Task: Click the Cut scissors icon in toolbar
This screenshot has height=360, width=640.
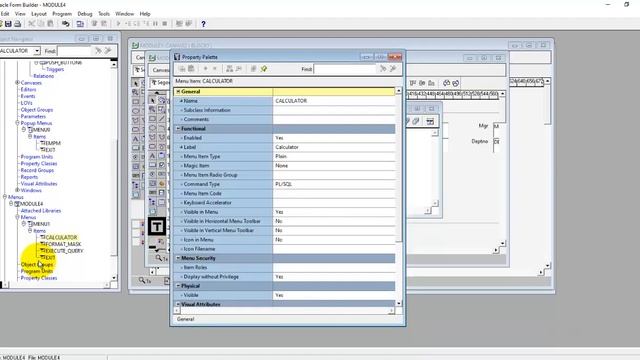Action: pyautogui.click(x=31, y=24)
